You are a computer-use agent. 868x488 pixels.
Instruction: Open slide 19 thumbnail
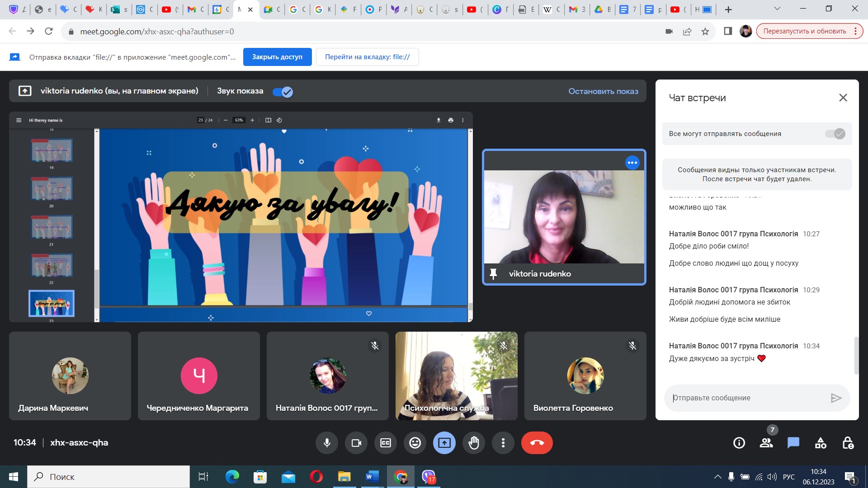tap(52, 150)
